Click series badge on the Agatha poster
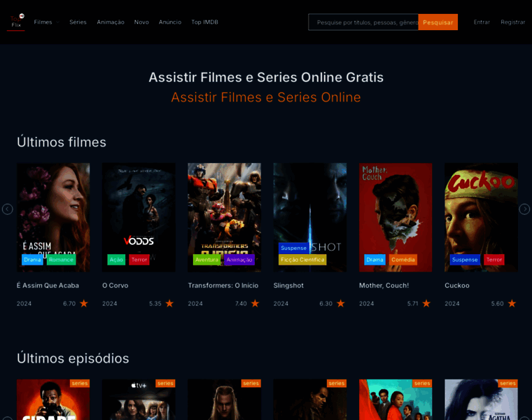The height and width of the screenshot is (420, 532). tap(507, 383)
